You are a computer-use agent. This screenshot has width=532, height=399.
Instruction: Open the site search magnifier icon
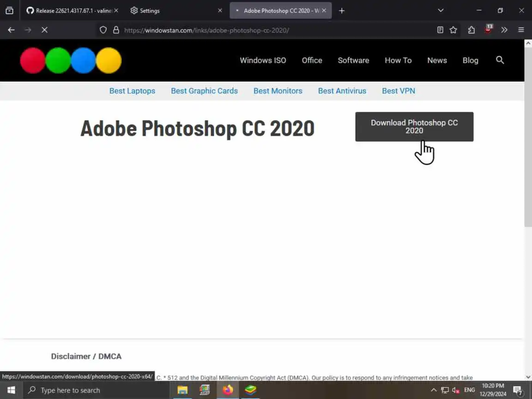tap(500, 60)
